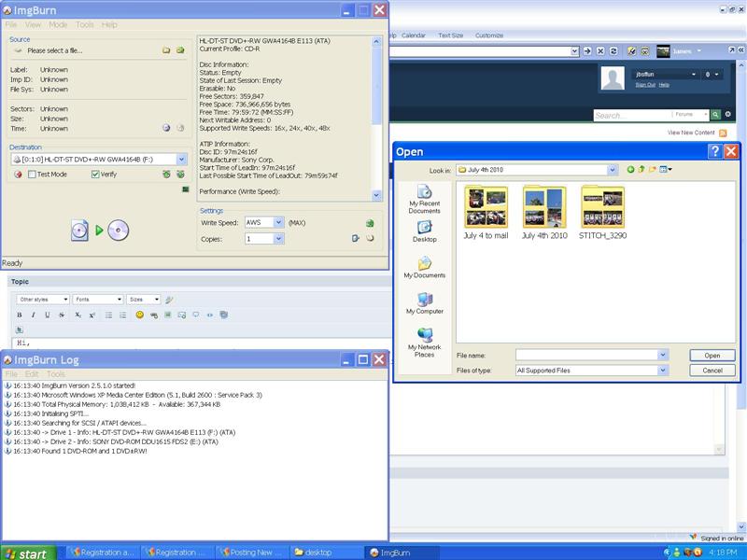
Task: Click the File name input field
Action: pyautogui.click(x=587, y=355)
